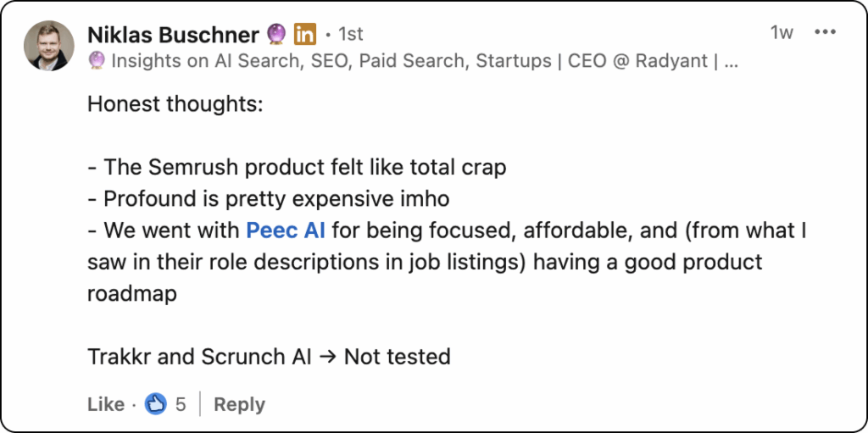Open the Peec AI mention link
Image resolution: width=868 pixels, height=433 pixels.
coord(285,230)
